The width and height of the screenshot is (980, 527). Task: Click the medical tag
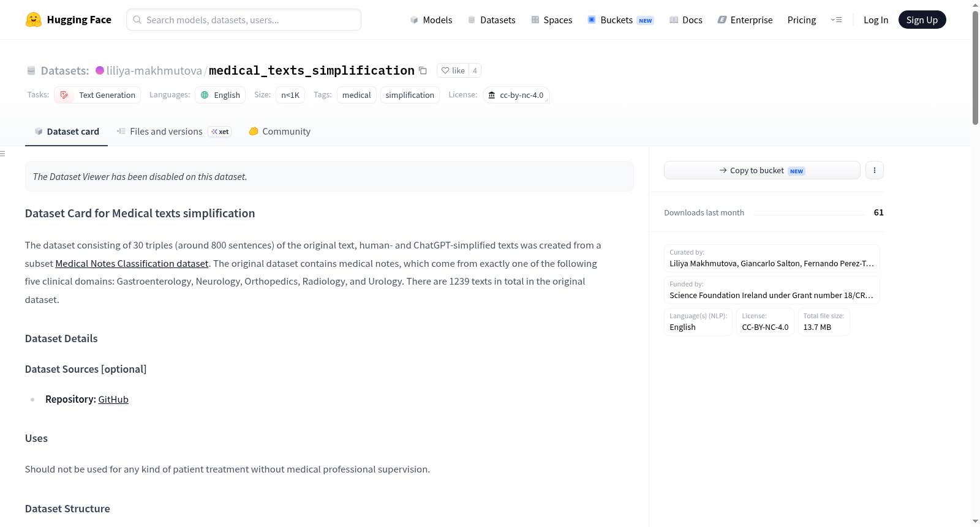tap(356, 95)
